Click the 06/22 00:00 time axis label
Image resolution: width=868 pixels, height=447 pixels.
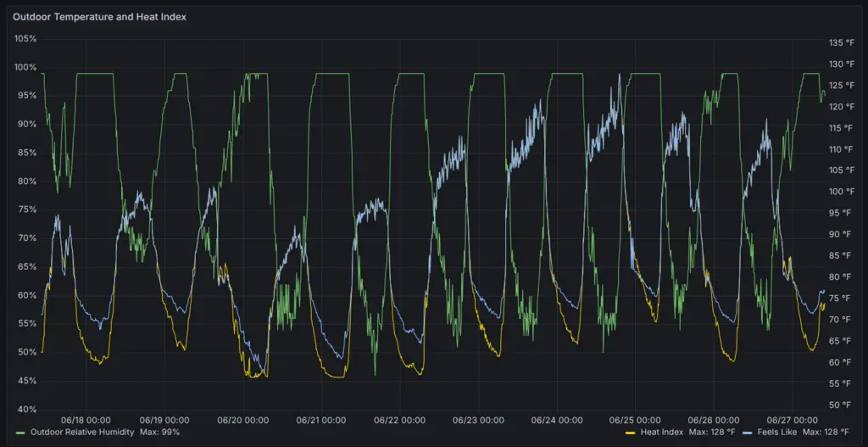click(400, 420)
